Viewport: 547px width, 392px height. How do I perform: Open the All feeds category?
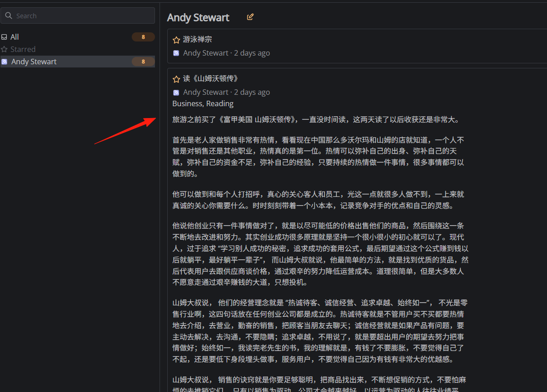77,37
